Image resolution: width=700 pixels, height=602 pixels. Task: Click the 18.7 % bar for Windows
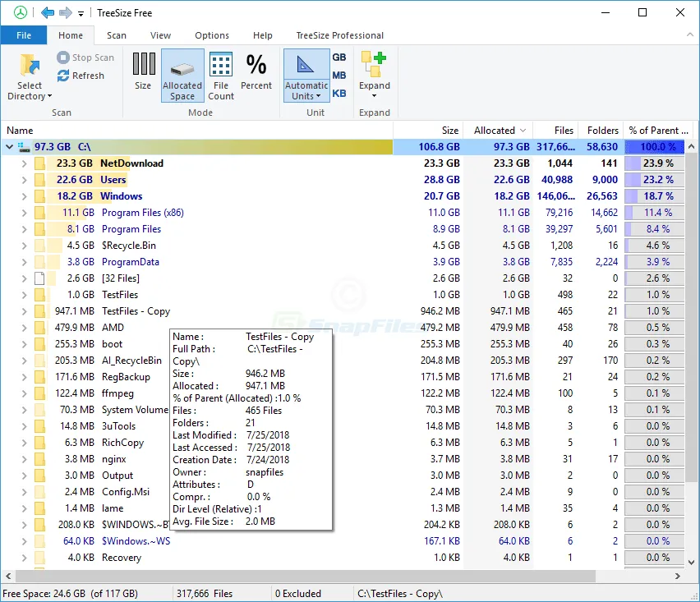pos(655,196)
